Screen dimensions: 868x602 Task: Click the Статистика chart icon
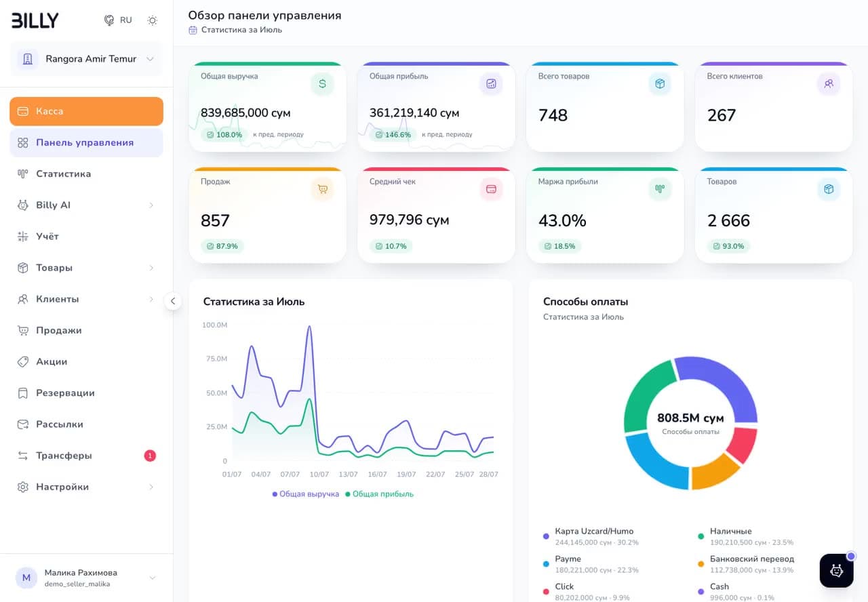23,174
